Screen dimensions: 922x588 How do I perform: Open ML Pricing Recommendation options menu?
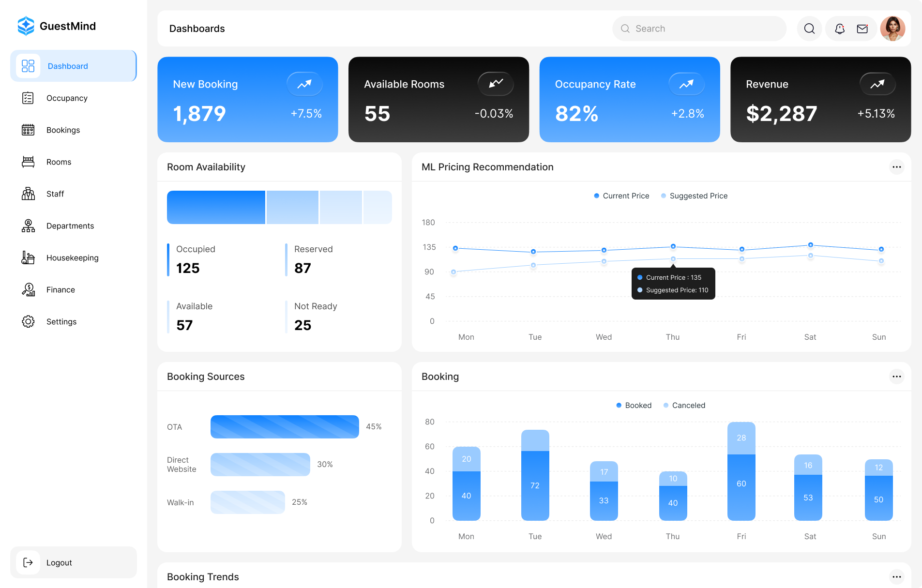pos(896,166)
